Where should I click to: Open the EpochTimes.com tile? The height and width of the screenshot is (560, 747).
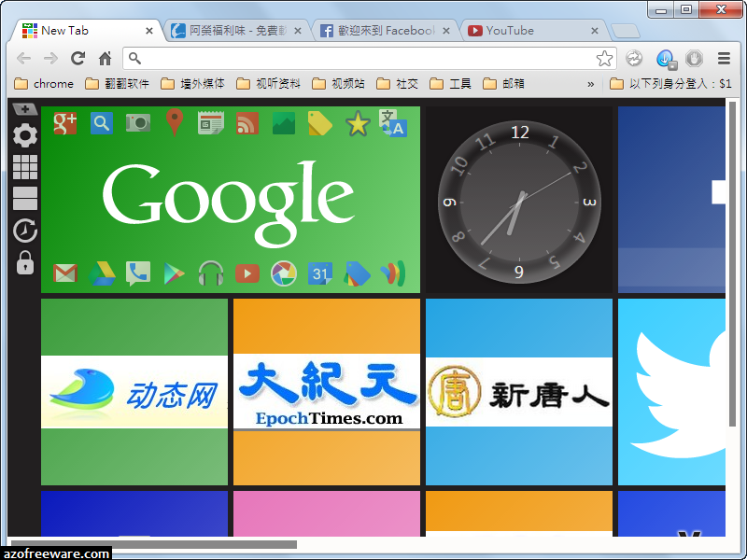pos(327,392)
